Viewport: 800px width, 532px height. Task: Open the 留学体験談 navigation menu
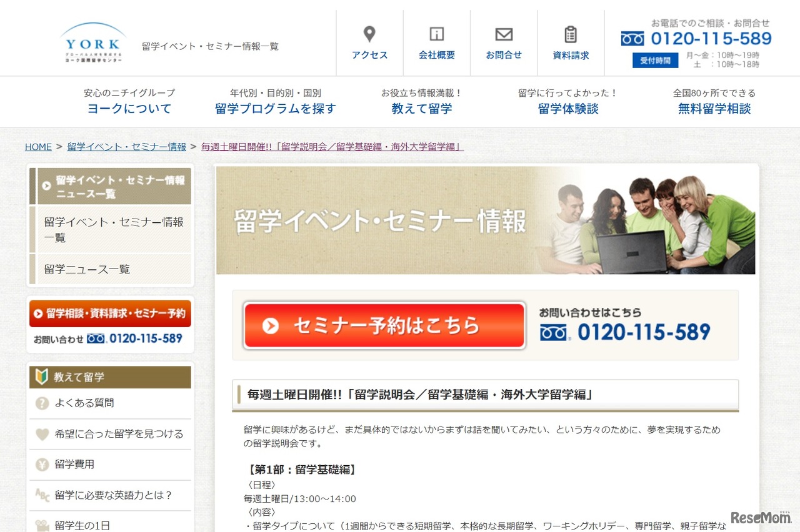[x=568, y=102]
